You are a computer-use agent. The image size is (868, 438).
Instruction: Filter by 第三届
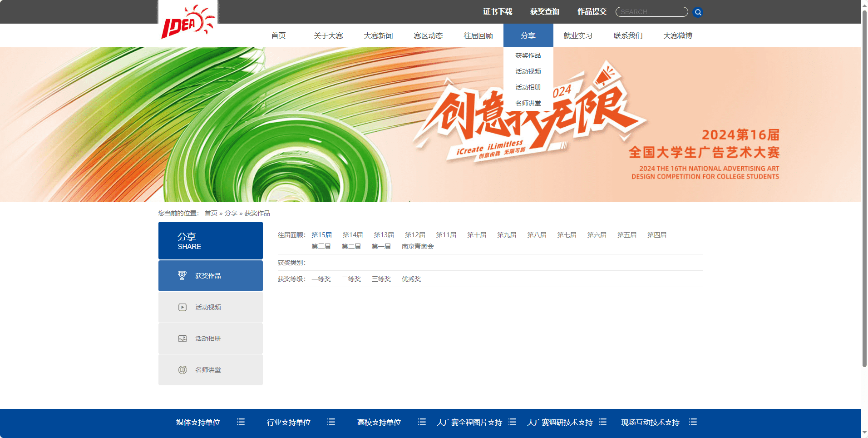pos(321,246)
